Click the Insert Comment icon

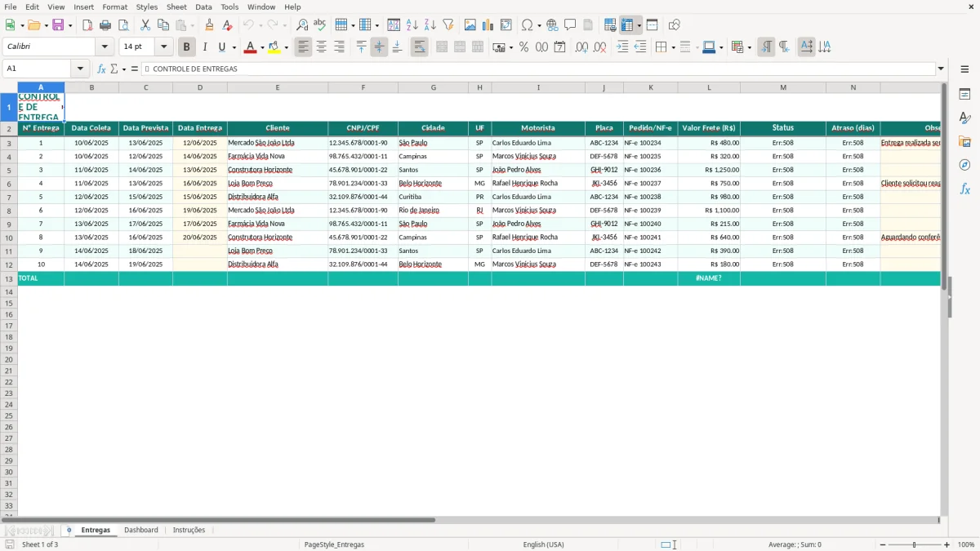pos(570,25)
